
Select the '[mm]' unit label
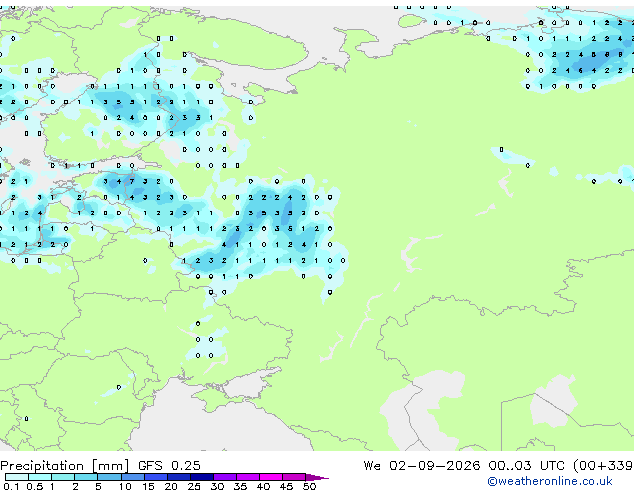point(110,466)
